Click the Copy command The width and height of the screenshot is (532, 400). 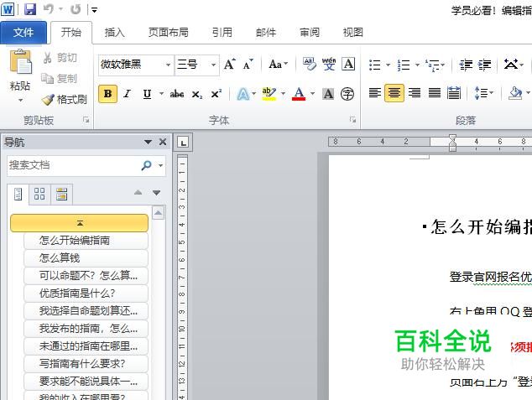(x=60, y=79)
